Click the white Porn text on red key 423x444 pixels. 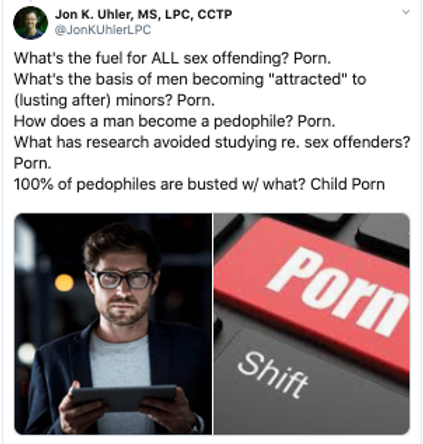coord(337,290)
